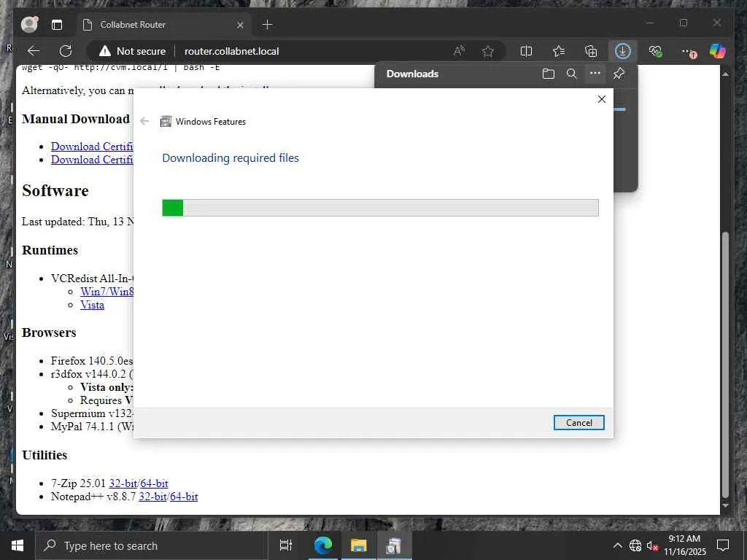Screen dimensions: 747x560
Task: Show hidden system tray icons
Action: click(617, 545)
